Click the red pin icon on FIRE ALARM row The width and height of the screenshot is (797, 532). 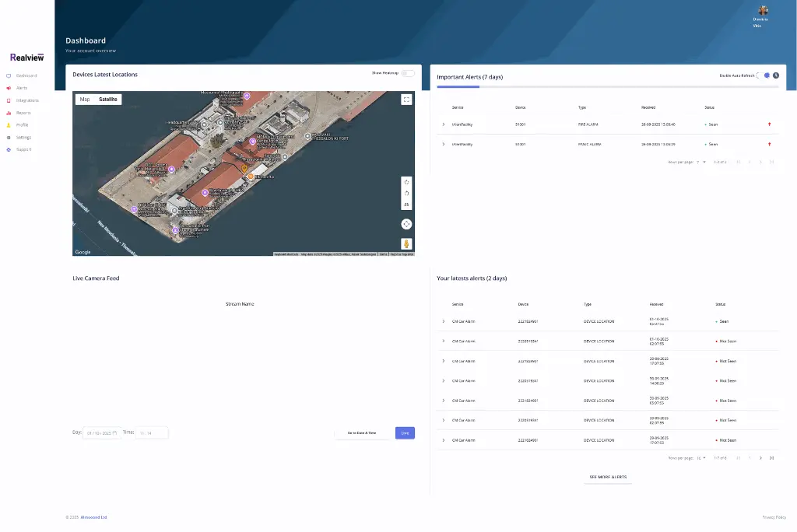(769, 124)
